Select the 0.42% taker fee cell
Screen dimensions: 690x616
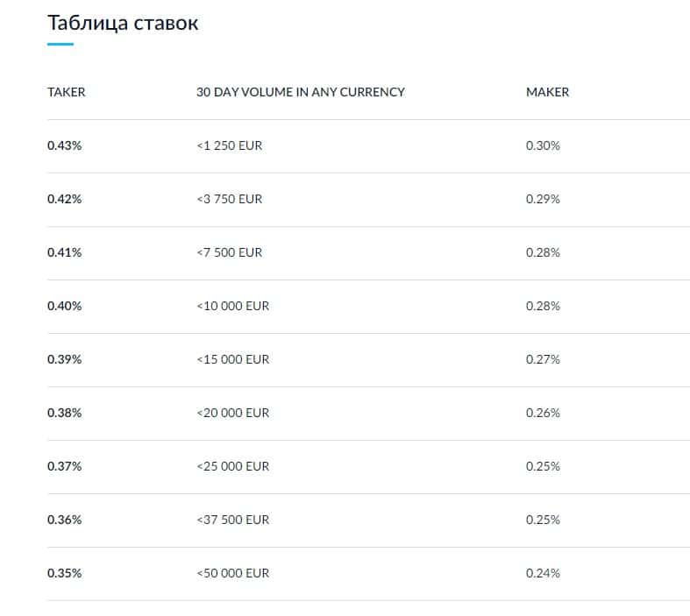point(65,199)
